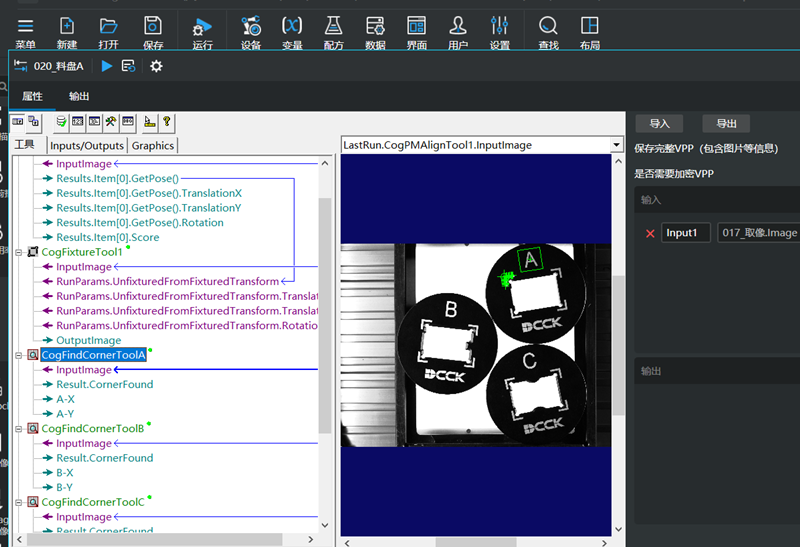Click the crossed hammer tools toolbar icon
Viewport: 800px width, 547px height.
coord(111,121)
